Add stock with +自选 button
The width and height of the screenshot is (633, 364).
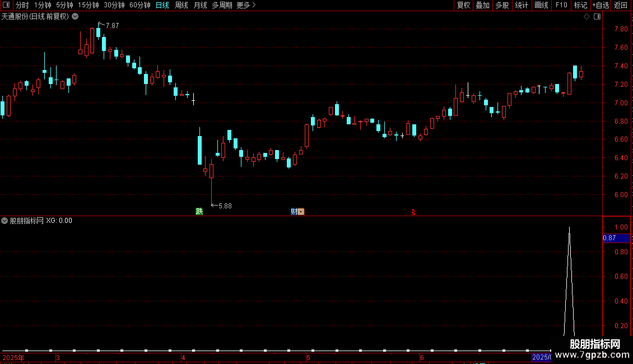click(x=601, y=5)
